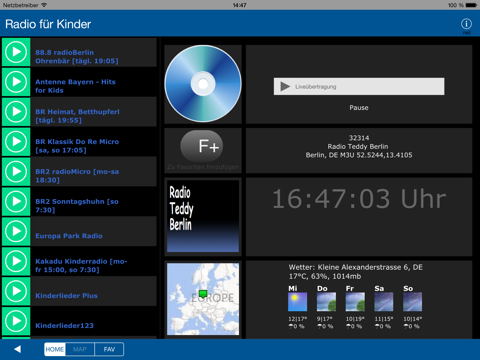
Task: Switch to the FAV tab
Action: pos(109,349)
